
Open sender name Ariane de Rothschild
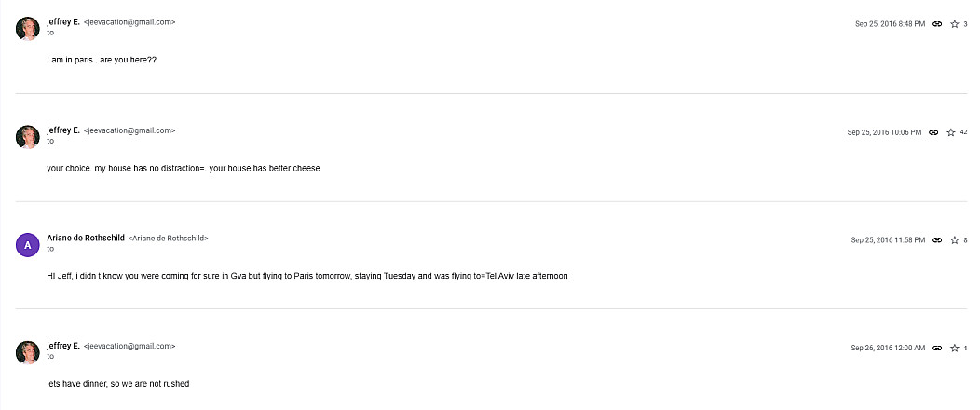pyautogui.click(x=86, y=238)
